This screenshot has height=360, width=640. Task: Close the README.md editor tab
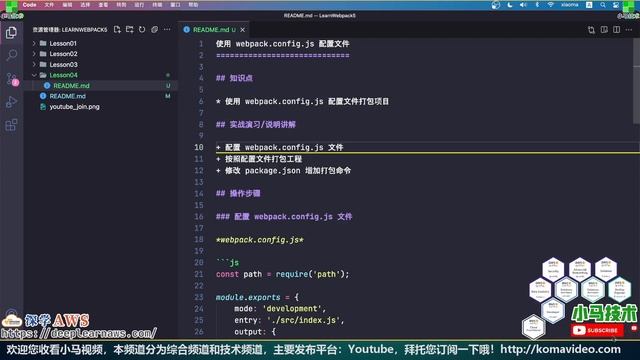pyautogui.click(x=242, y=30)
